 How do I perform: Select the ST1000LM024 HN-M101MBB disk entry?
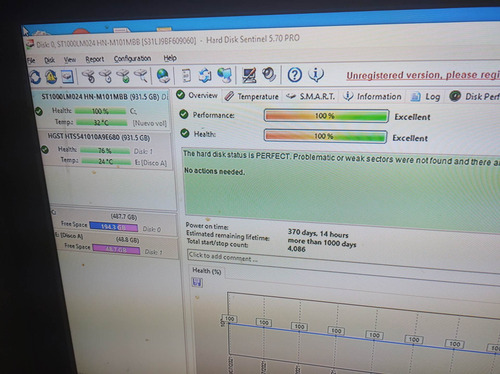(x=102, y=110)
